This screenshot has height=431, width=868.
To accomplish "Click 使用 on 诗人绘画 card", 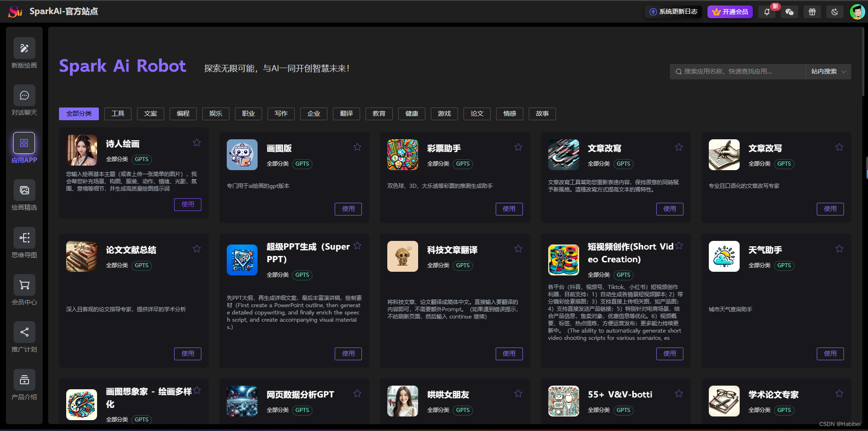I will (188, 205).
